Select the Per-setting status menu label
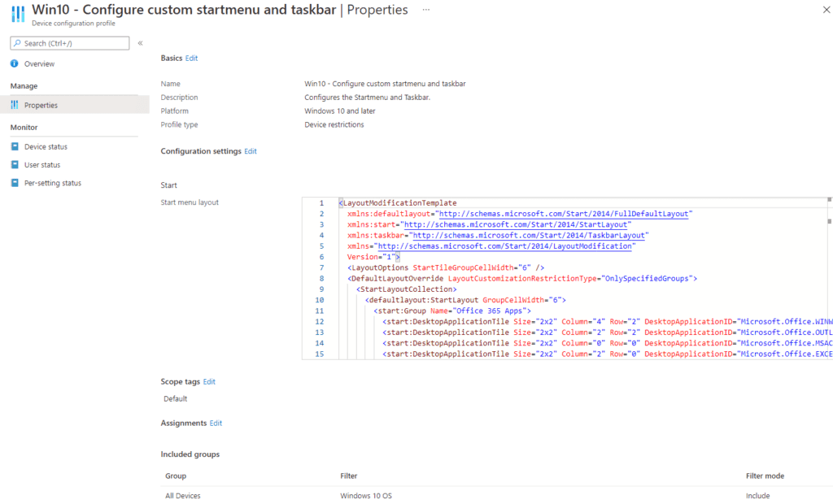 pyautogui.click(x=53, y=183)
